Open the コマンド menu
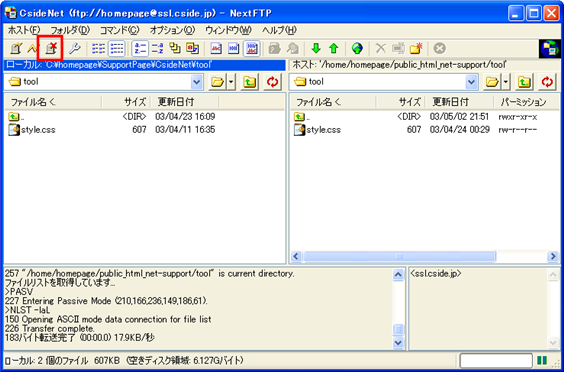The image size is (565, 373). coord(120,30)
